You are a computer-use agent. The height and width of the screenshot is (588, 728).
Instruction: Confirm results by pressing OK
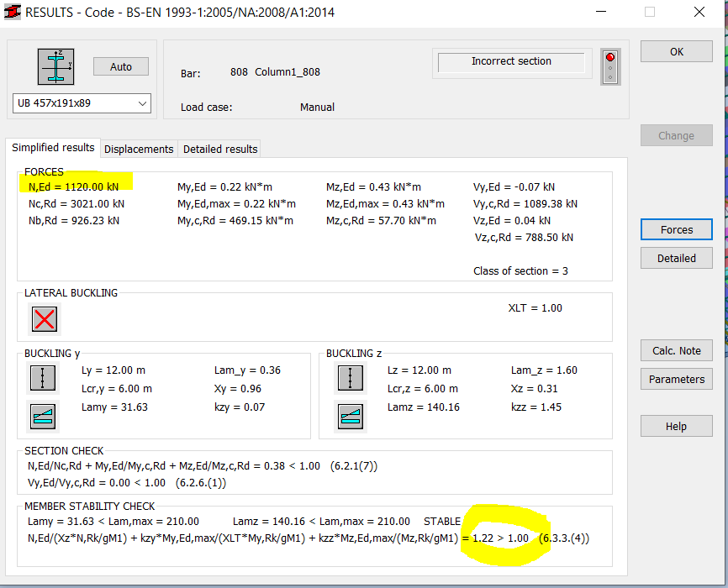(x=676, y=51)
